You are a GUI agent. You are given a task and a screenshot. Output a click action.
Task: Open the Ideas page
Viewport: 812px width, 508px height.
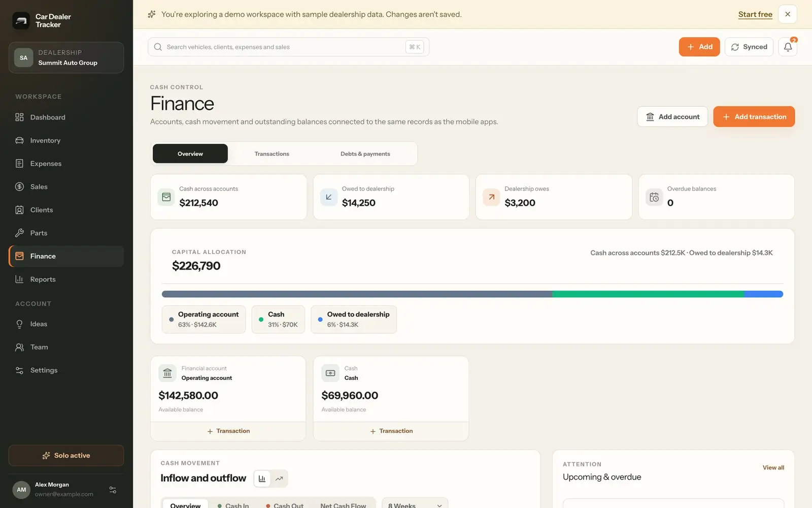(x=66, y=324)
